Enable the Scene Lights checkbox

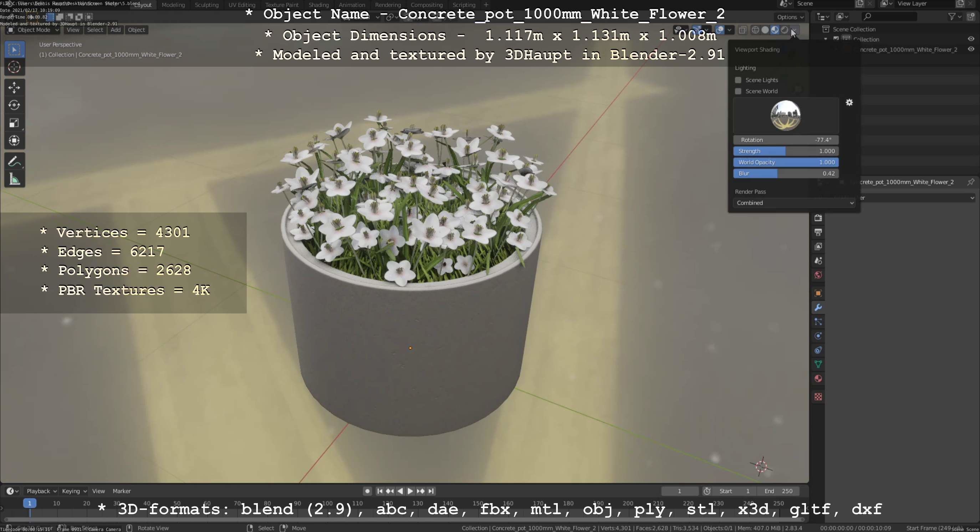click(738, 80)
